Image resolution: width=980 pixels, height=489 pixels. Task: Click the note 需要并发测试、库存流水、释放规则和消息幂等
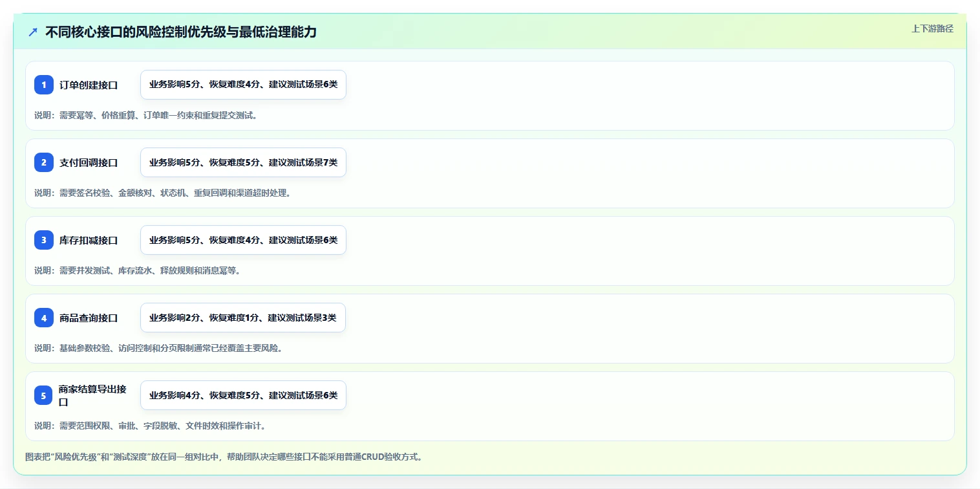pyautogui.click(x=139, y=270)
